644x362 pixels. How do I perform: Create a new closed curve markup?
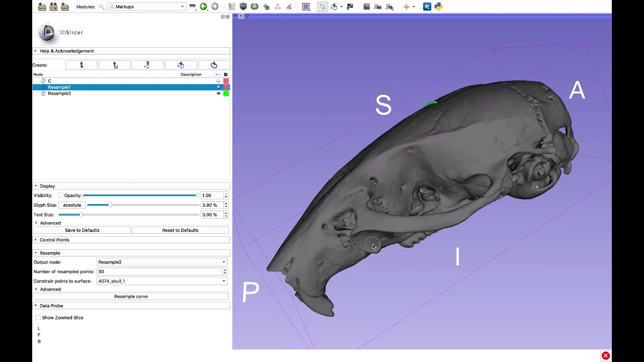(214, 65)
